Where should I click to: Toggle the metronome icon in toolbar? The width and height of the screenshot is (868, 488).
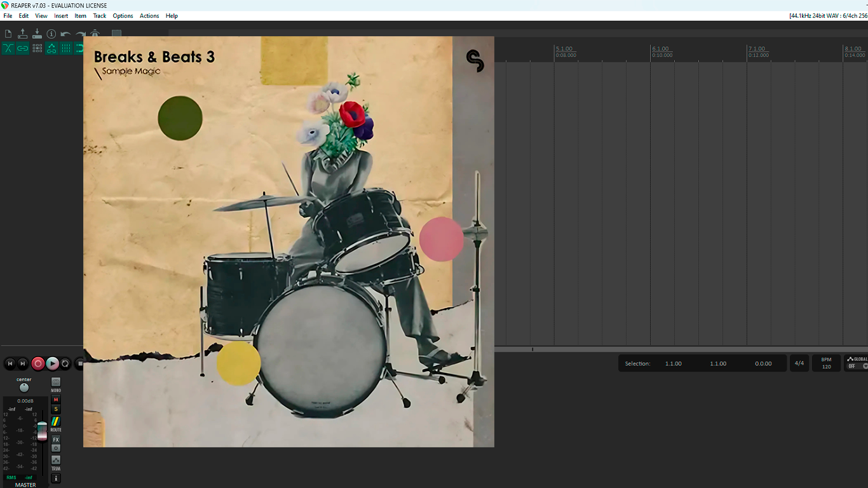(x=94, y=33)
